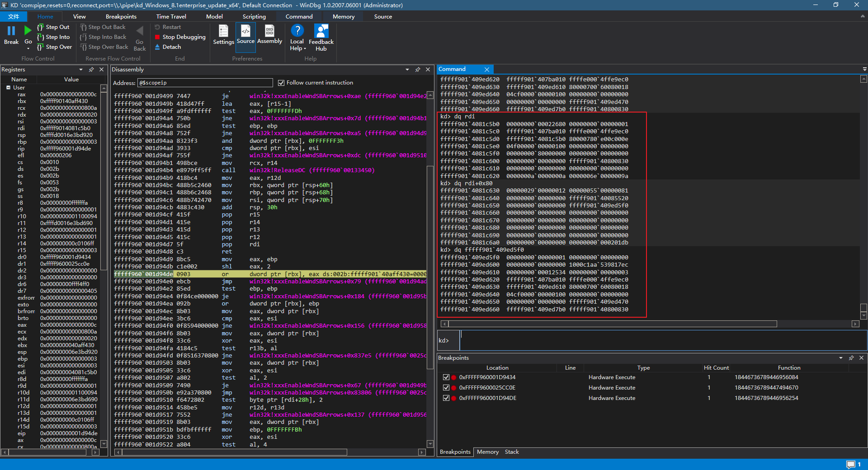Click the Stop Debugging red square
The image size is (868, 470).
[x=157, y=37]
